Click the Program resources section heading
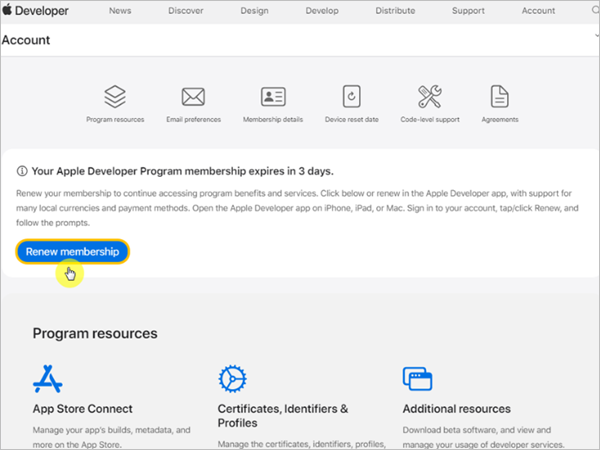The width and height of the screenshot is (600, 450). click(95, 334)
